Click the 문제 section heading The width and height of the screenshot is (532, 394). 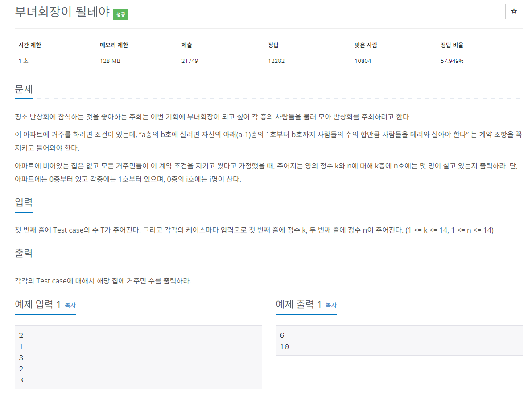pyautogui.click(x=24, y=89)
